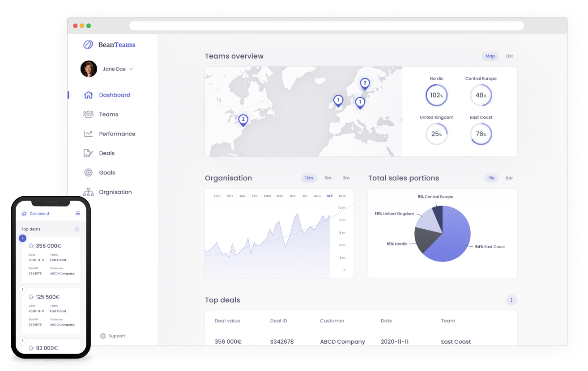Click the phone 92 000€ deal card icon
This screenshot has width=588, height=371.
pos(31,348)
